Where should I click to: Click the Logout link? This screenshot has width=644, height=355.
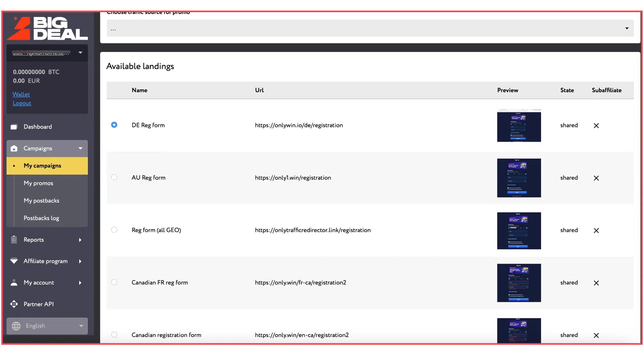coord(22,103)
